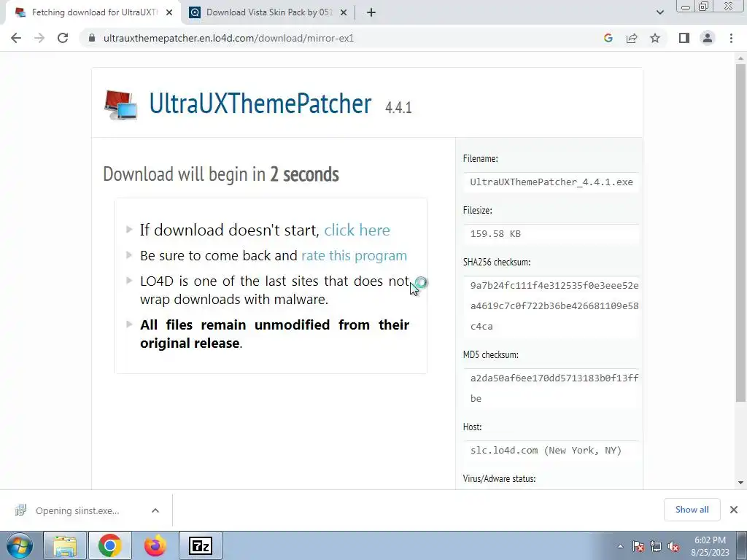The image size is (747, 560).
Task: Open the Chrome three-dot menu
Action: (731, 38)
